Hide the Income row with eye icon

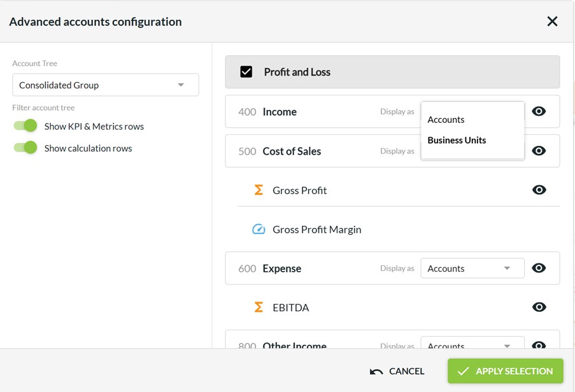pyautogui.click(x=539, y=111)
